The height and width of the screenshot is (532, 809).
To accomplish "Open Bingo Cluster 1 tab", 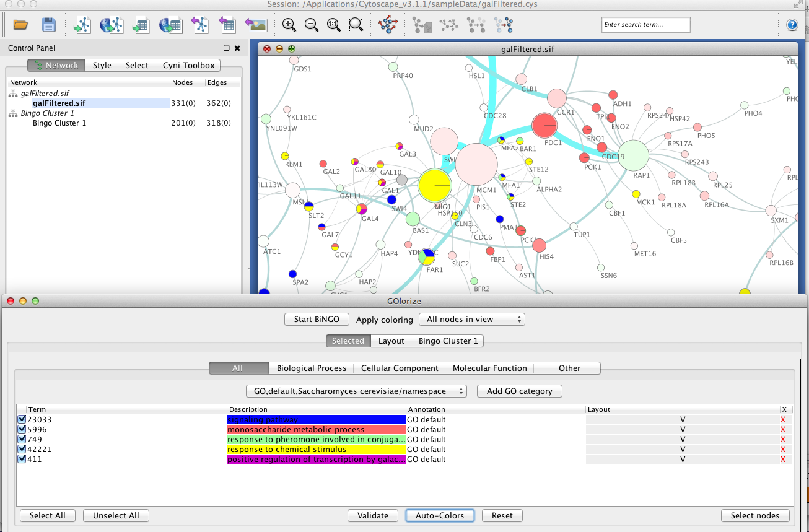I will pos(448,341).
